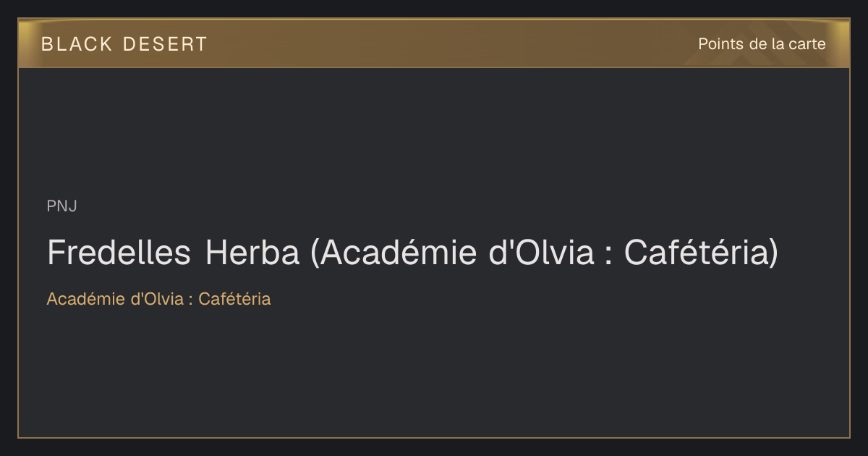Click the Fredelles Herba name in the title
The width and height of the screenshot is (868, 456).
pyautogui.click(x=173, y=253)
